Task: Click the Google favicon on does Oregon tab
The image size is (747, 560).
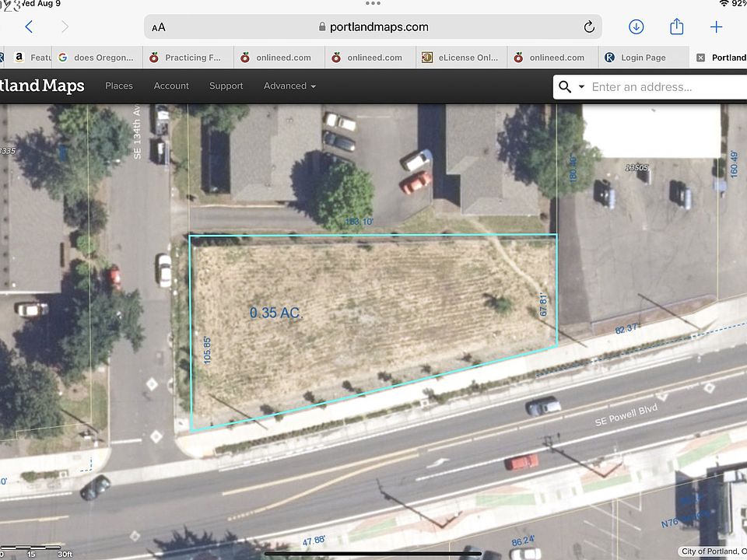Action: (x=63, y=57)
